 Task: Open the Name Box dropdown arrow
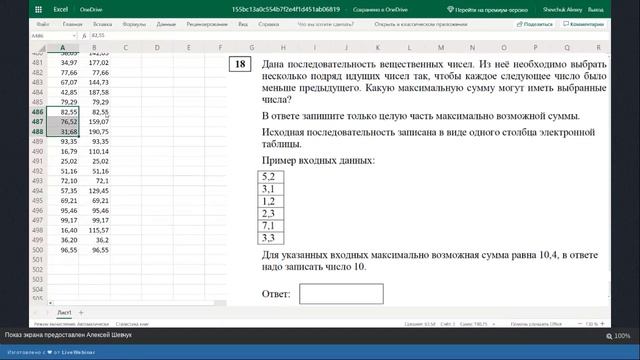[74, 36]
